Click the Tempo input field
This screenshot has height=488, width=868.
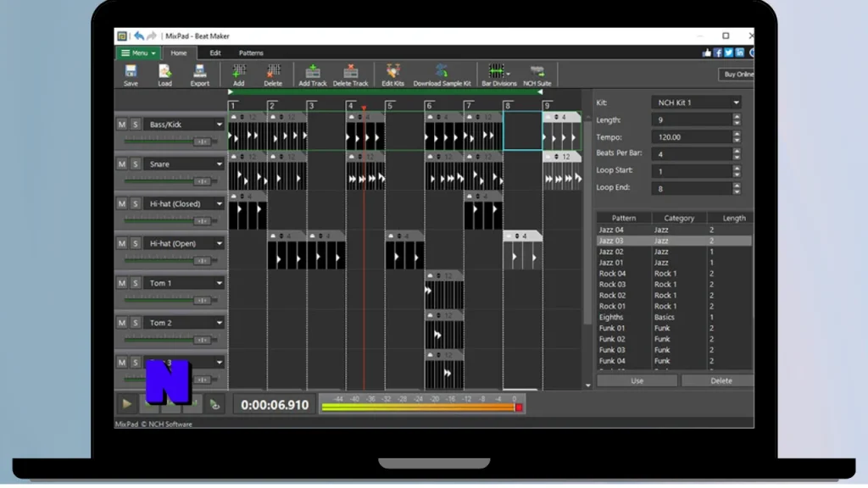(692, 136)
